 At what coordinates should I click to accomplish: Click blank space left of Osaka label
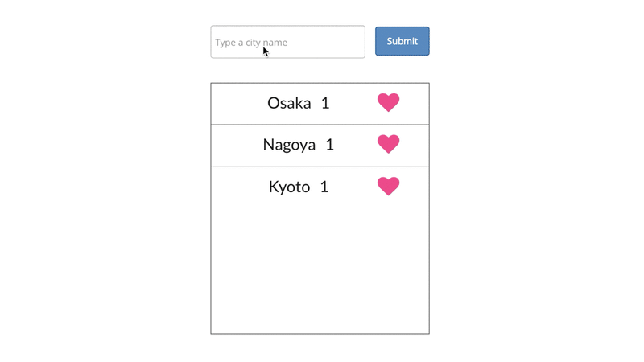pyautogui.click(x=239, y=104)
